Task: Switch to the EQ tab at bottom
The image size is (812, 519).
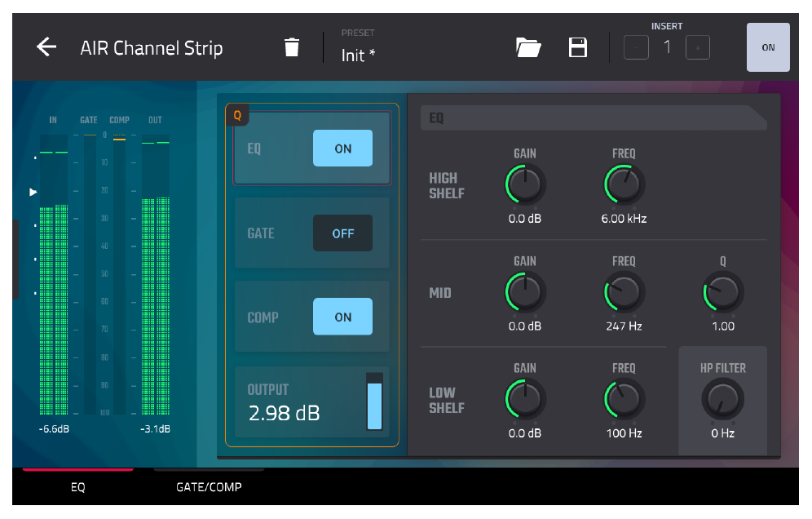Action: 77,486
